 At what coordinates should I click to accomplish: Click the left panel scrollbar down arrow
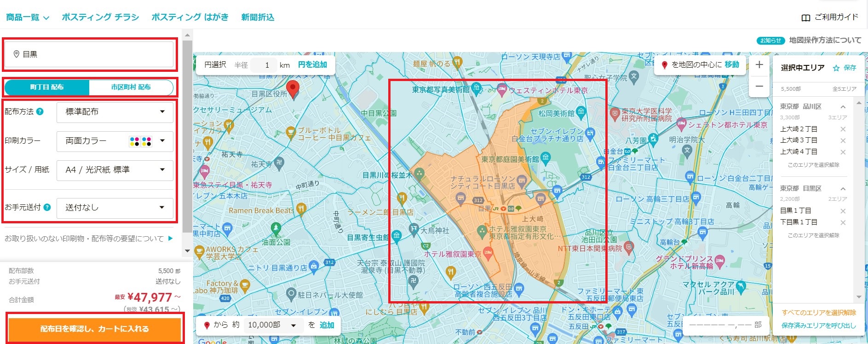(x=187, y=251)
